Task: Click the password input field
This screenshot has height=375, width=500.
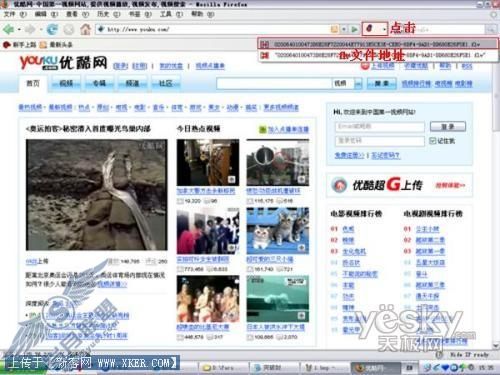Action: click(x=380, y=141)
